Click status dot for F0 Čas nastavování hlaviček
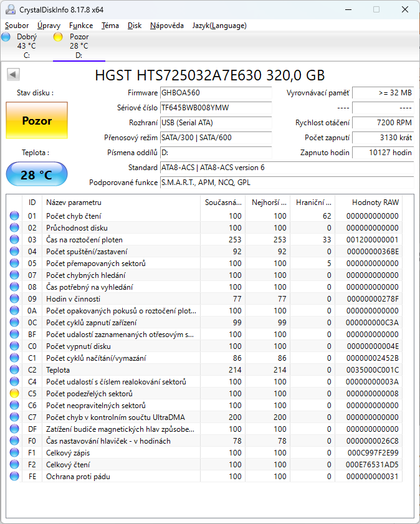The height and width of the screenshot is (524, 420). [x=14, y=441]
